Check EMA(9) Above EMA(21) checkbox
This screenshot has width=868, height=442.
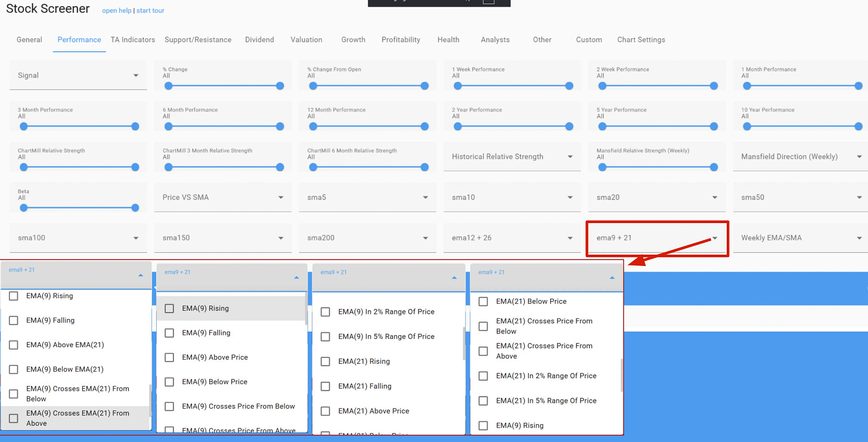(x=14, y=345)
